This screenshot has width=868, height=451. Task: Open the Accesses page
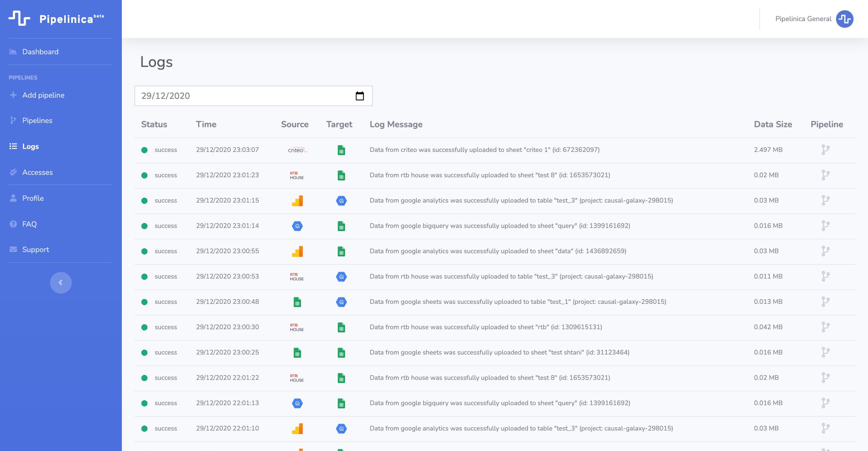click(x=37, y=172)
